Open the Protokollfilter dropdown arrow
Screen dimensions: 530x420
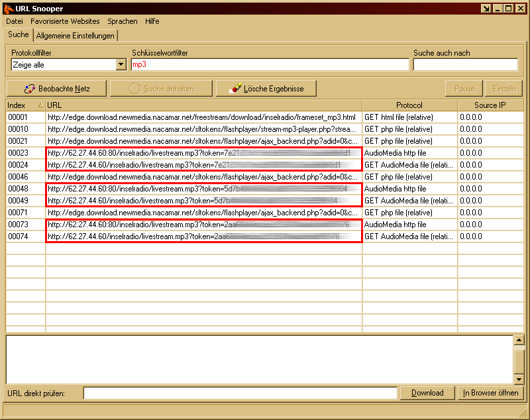point(121,64)
